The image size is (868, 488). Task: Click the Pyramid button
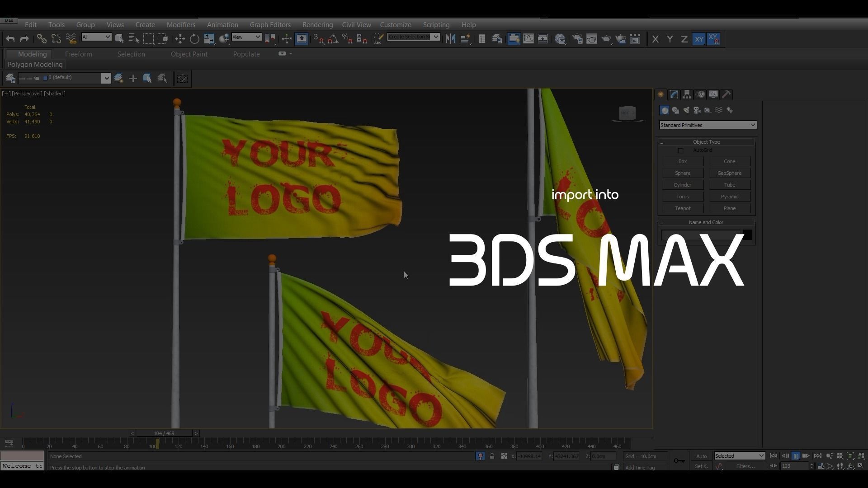(729, 197)
